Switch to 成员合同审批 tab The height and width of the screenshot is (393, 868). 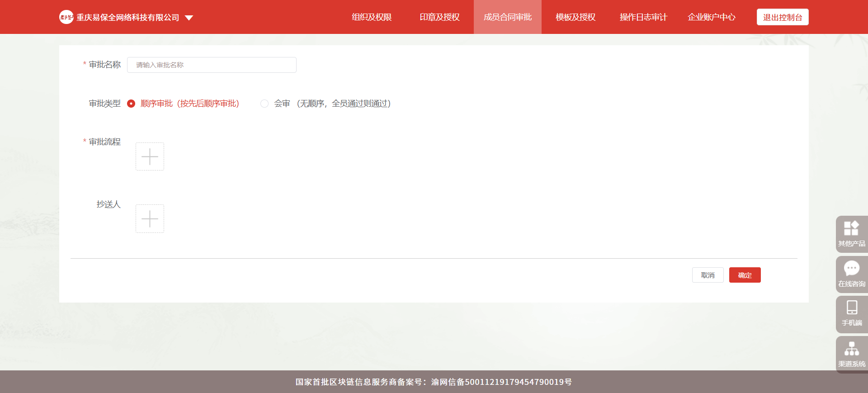point(507,17)
